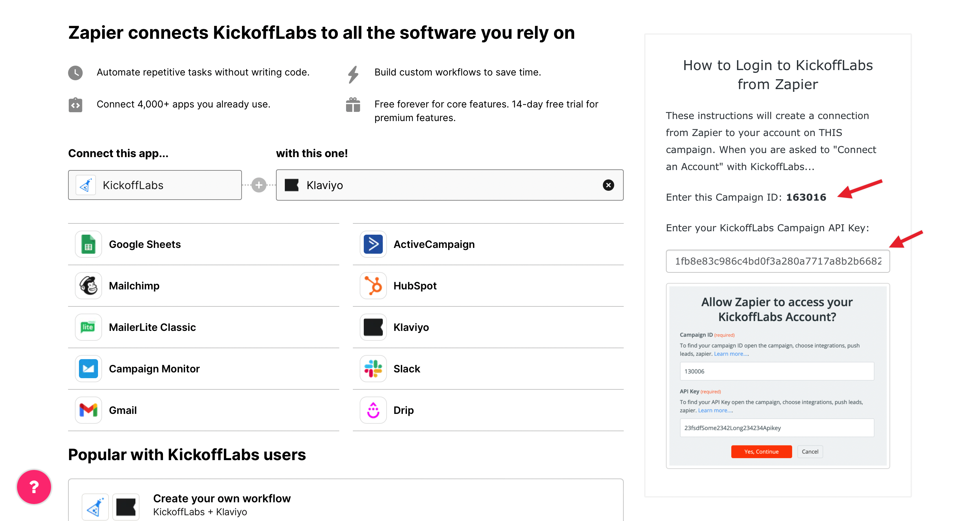The image size is (980, 521).
Task: Click the Klaviyo icon in the workflow card
Action: pos(126,507)
